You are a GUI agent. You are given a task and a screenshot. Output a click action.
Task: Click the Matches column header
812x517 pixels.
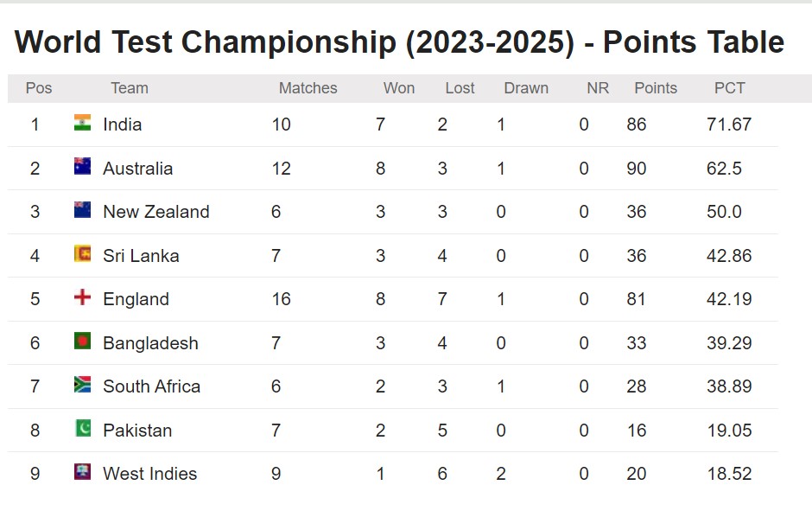pyautogui.click(x=308, y=88)
